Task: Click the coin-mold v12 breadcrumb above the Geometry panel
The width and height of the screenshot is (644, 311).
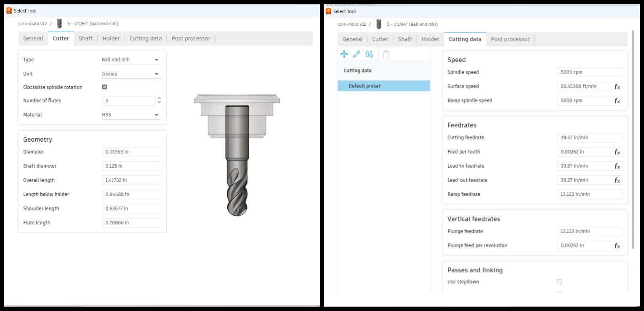Action: tap(32, 24)
